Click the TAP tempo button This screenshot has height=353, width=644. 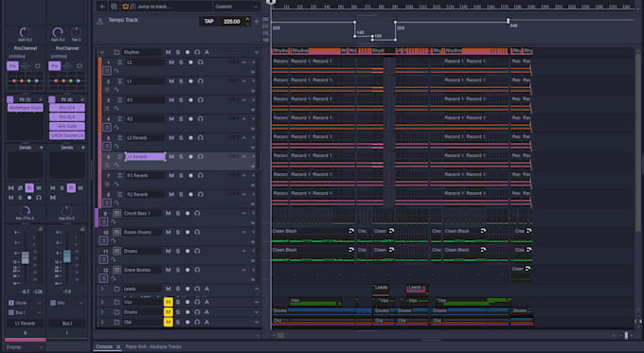[209, 22]
